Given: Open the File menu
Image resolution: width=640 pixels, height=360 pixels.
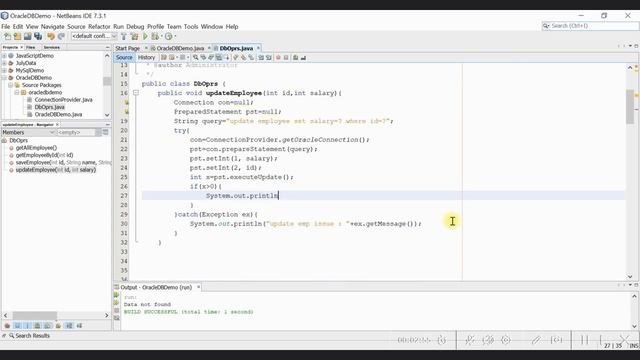Looking at the screenshot, I should pos(6,27).
